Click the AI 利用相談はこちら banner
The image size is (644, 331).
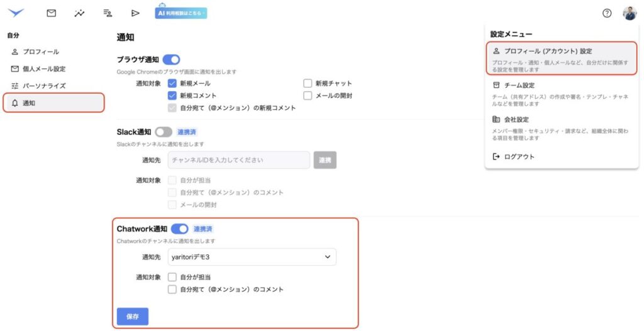coord(180,13)
